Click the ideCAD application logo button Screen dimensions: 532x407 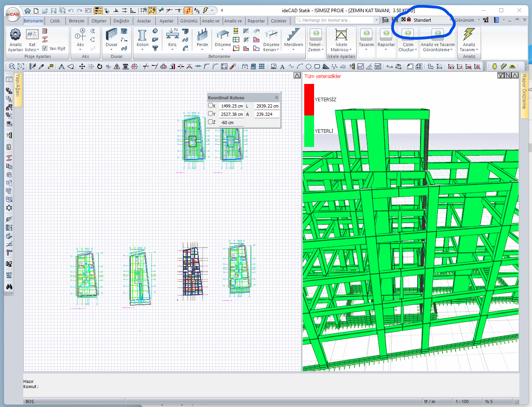pos(13,14)
